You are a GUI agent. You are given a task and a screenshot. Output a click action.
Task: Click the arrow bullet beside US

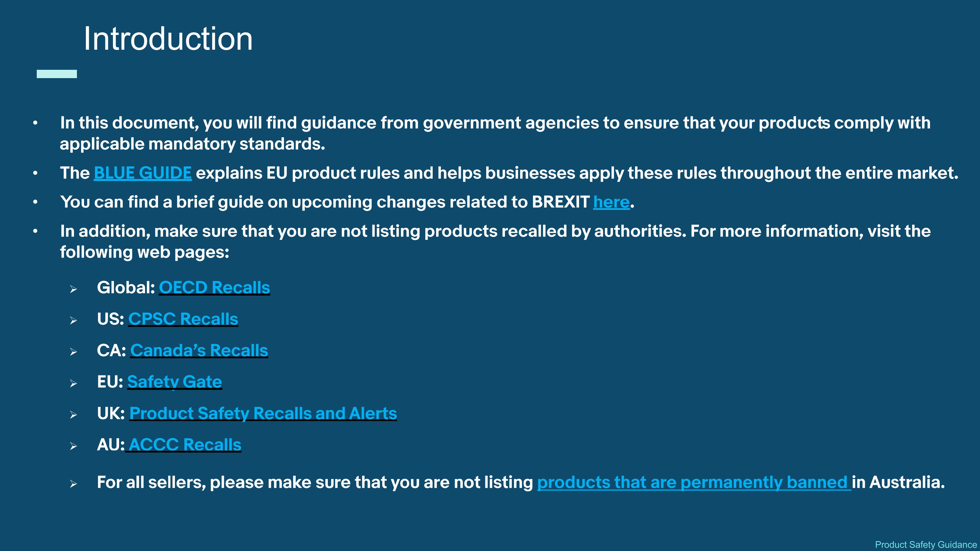click(x=73, y=321)
